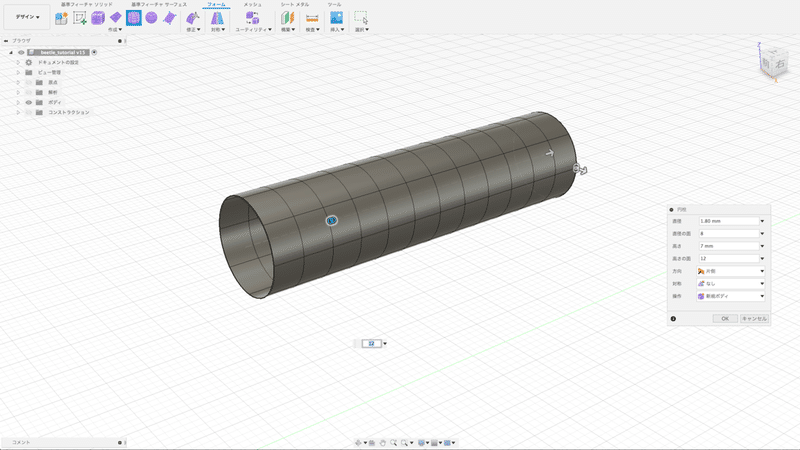Click the Zoom window icon in navigation bar
The height and width of the screenshot is (450, 800).
click(393, 443)
